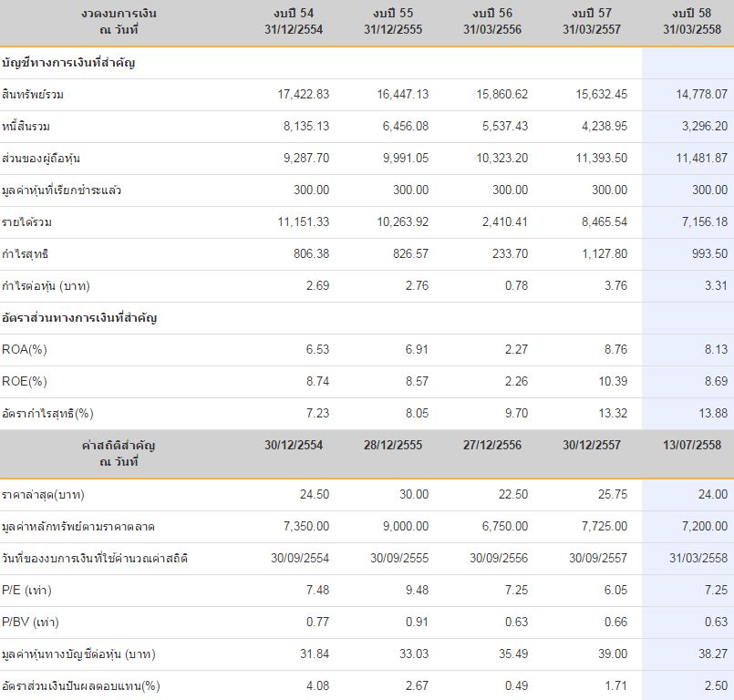Click dividend yield value 4.08

point(317,686)
